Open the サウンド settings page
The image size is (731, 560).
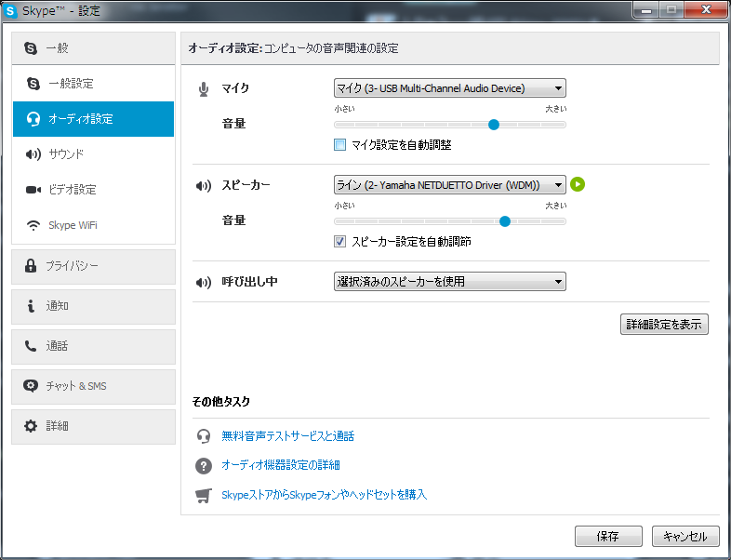[x=93, y=154]
